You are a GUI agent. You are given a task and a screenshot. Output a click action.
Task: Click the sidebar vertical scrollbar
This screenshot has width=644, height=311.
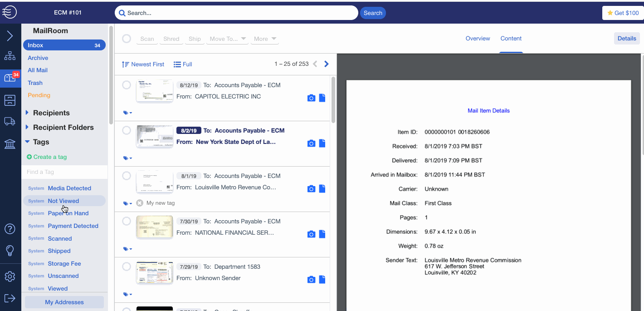click(x=111, y=75)
